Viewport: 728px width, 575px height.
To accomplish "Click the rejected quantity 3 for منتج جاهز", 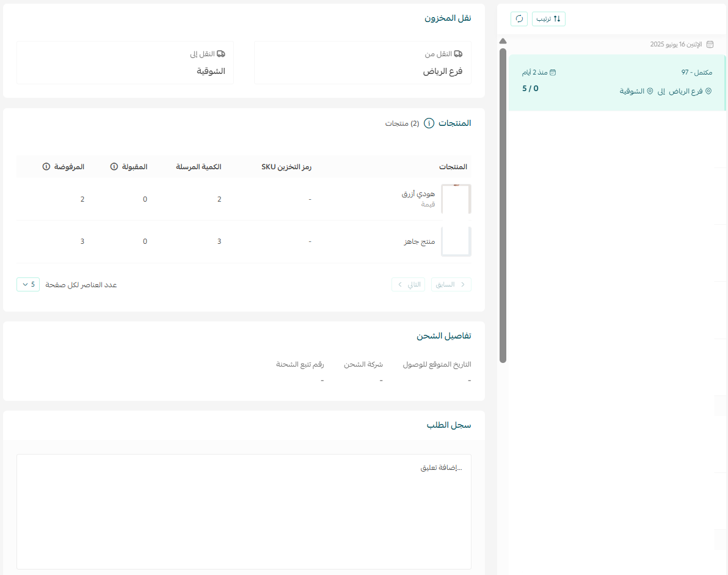I will pyautogui.click(x=82, y=241).
